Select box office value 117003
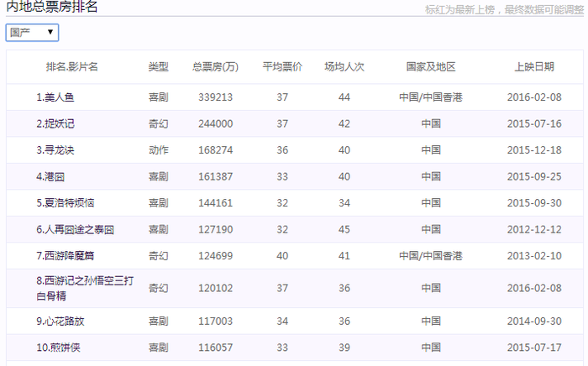The height and width of the screenshot is (366, 588). coord(216,322)
